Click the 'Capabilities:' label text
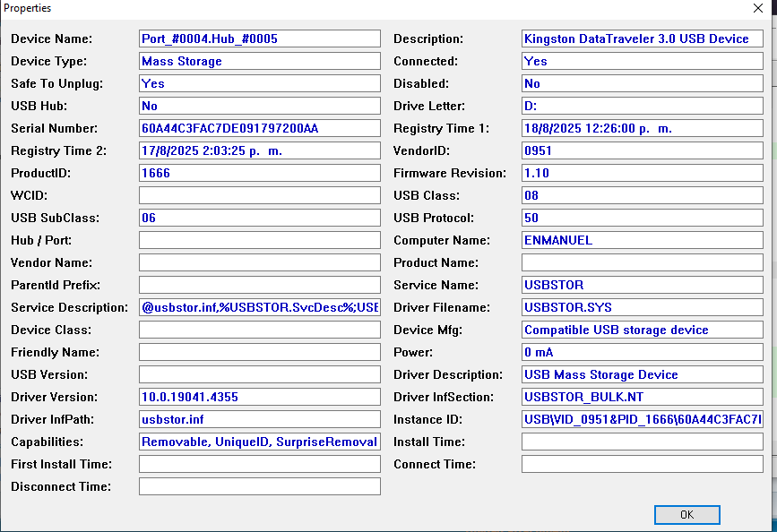The width and height of the screenshot is (777, 532). 47,442
